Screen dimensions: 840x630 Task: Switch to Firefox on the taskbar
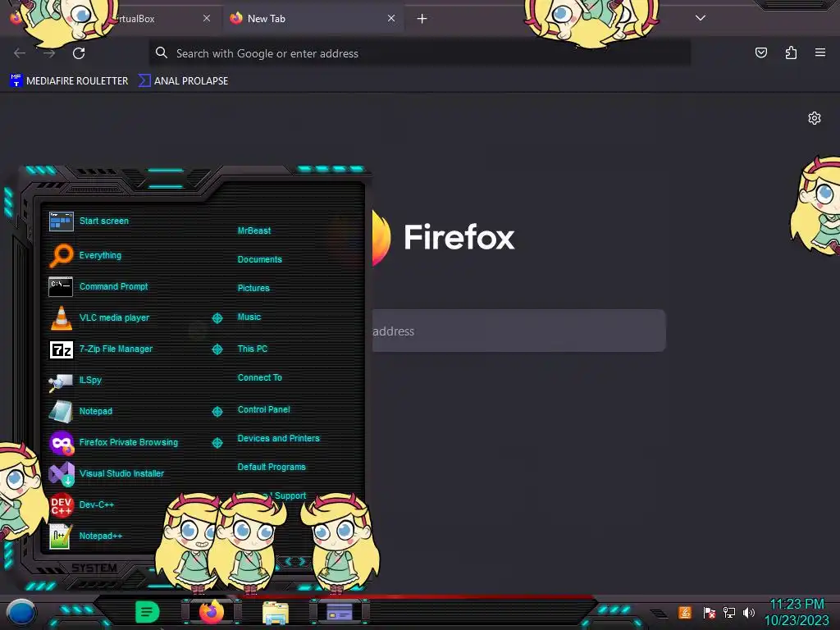[x=211, y=611]
